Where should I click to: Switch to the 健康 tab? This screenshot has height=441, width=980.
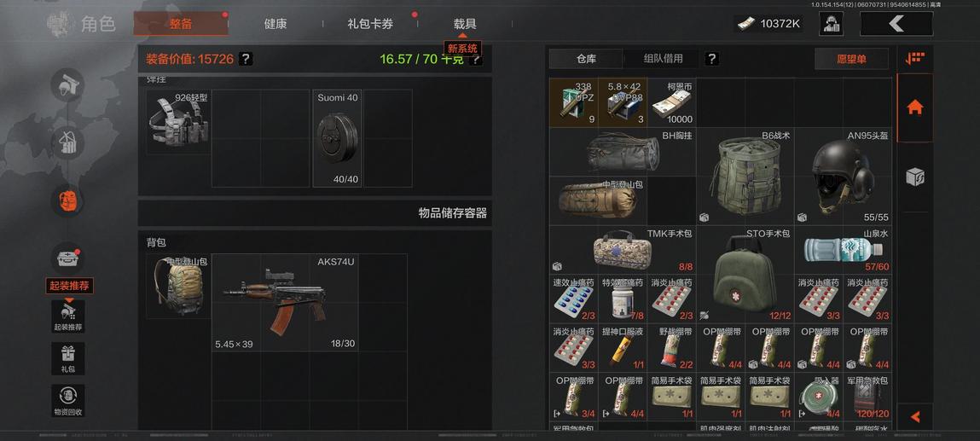(275, 24)
